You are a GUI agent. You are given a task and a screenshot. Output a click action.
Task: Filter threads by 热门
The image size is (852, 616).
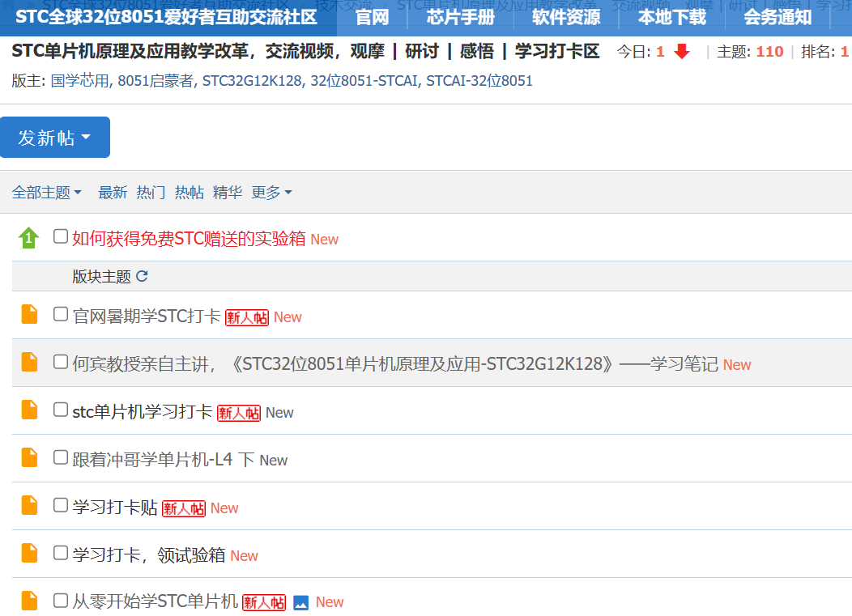tap(151, 193)
